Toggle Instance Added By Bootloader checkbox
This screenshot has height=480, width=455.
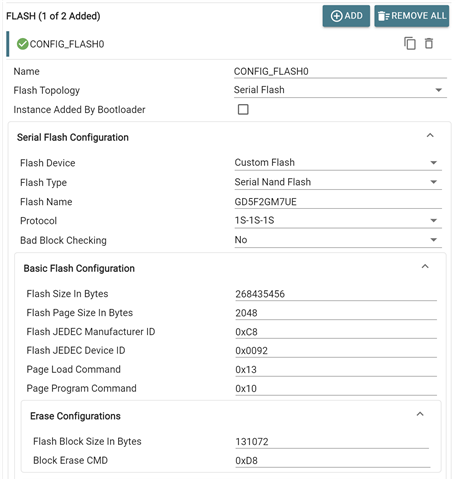243,109
